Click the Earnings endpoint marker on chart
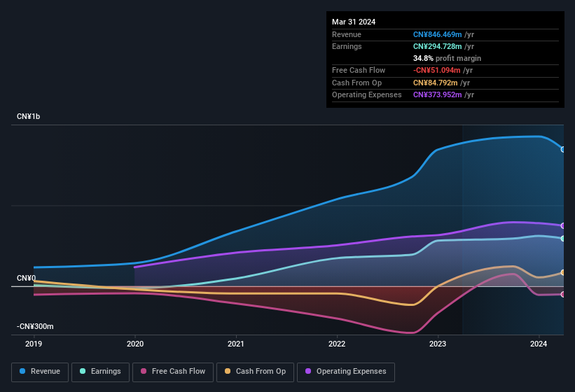Screen dimensions: 575x392 tap(563, 239)
